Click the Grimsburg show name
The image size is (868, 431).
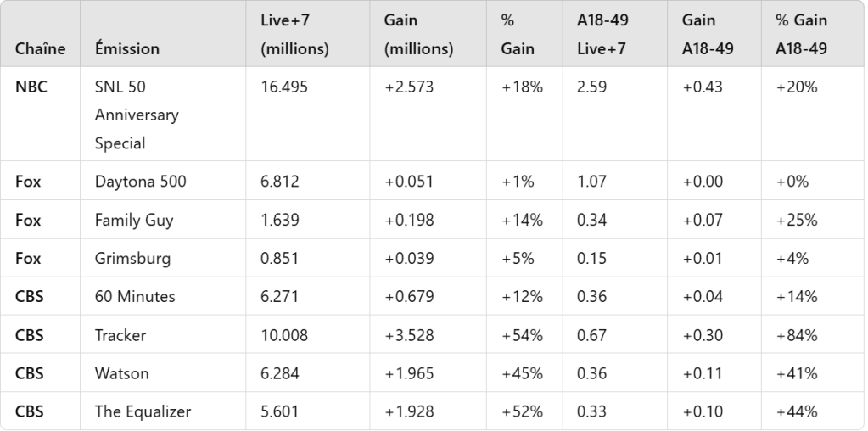[x=132, y=259]
